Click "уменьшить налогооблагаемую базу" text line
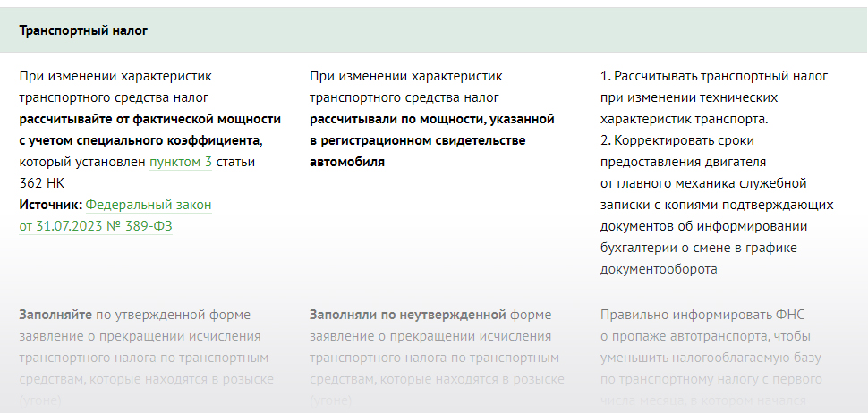868x413 pixels. pyautogui.click(x=711, y=358)
